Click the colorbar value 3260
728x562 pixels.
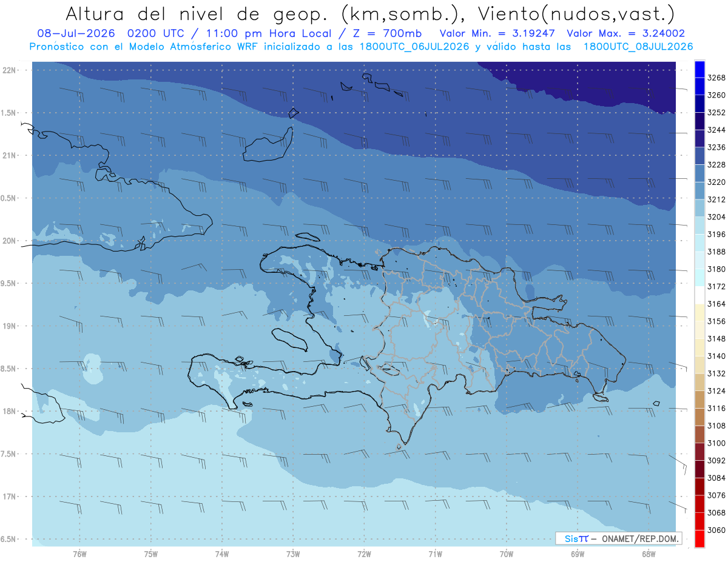pos(716,95)
